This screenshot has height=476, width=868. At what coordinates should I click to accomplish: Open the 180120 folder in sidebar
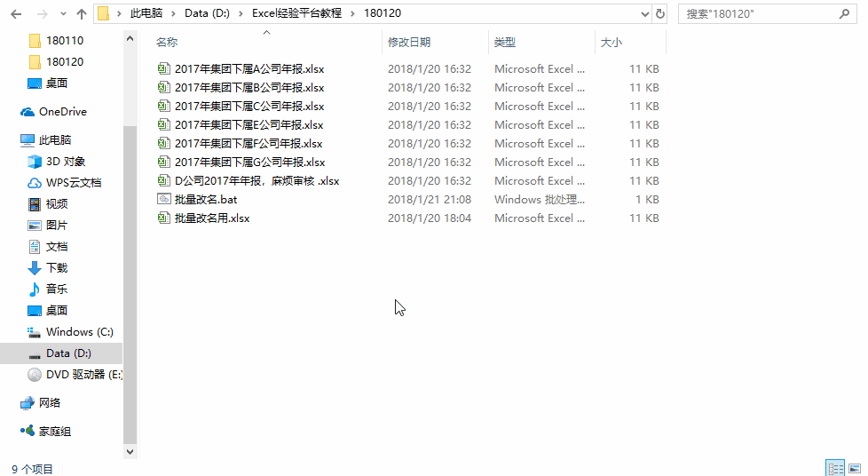point(64,61)
